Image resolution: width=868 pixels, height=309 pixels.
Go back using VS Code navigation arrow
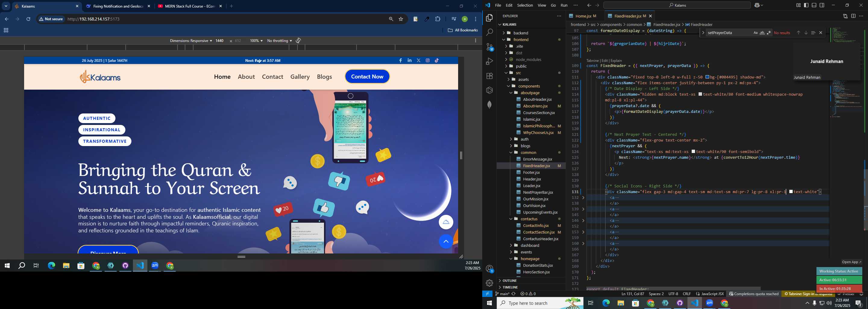589,5
